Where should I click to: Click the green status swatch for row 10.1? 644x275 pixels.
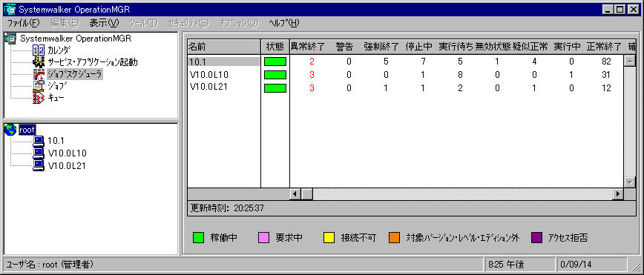[x=275, y=62]
